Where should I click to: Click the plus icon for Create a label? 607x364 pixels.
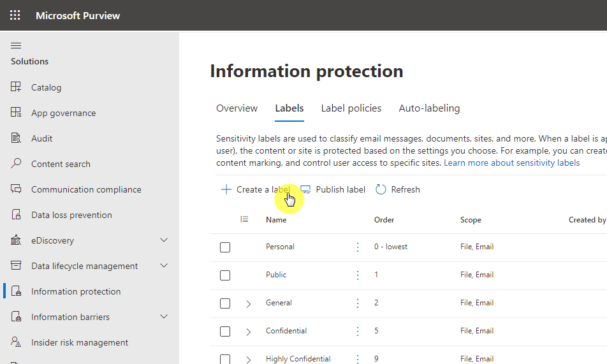click(x=226, y=189)
